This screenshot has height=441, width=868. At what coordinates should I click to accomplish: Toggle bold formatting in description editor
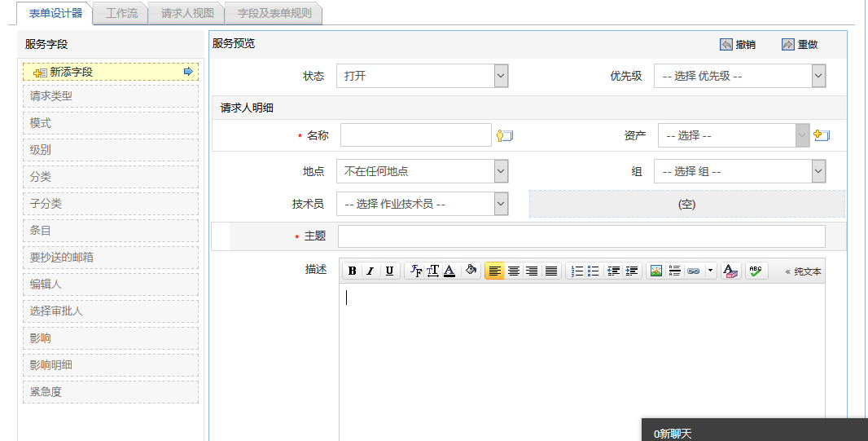[x=352, y=271]
